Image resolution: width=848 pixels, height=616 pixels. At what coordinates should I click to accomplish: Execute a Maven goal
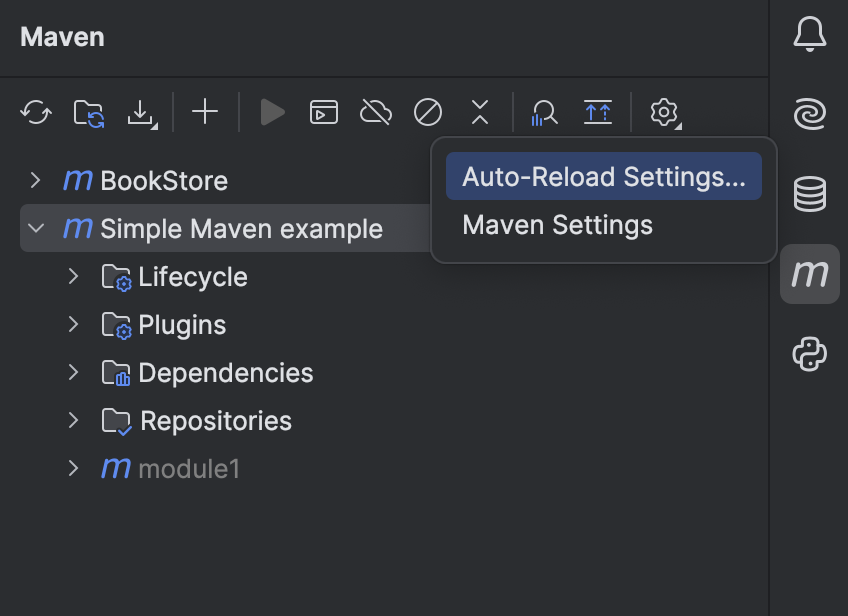(x=323, y=112)
